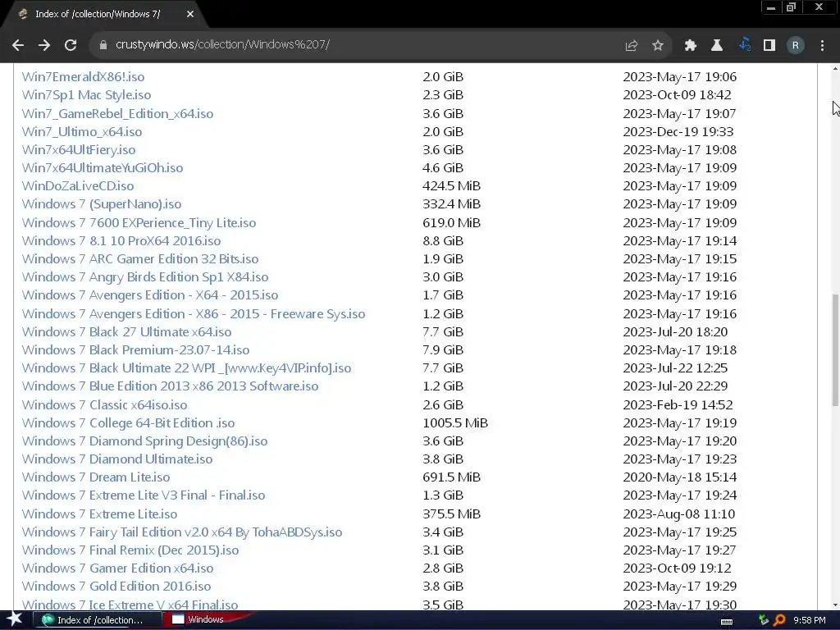The image size is (840, 630).
Task: Click the scrollbar down arrow
Action: tap(834, 605)
